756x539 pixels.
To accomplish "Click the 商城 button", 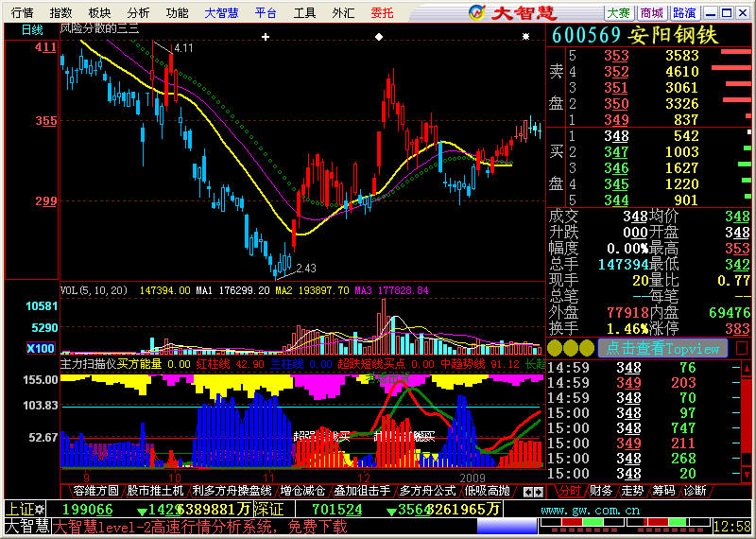I will pyautogui.click(x=652, y=13).
